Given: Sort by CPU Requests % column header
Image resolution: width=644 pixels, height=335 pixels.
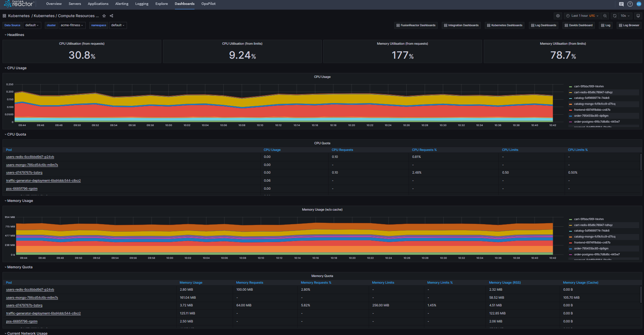Looking at the screenshot, I should 424,150.
